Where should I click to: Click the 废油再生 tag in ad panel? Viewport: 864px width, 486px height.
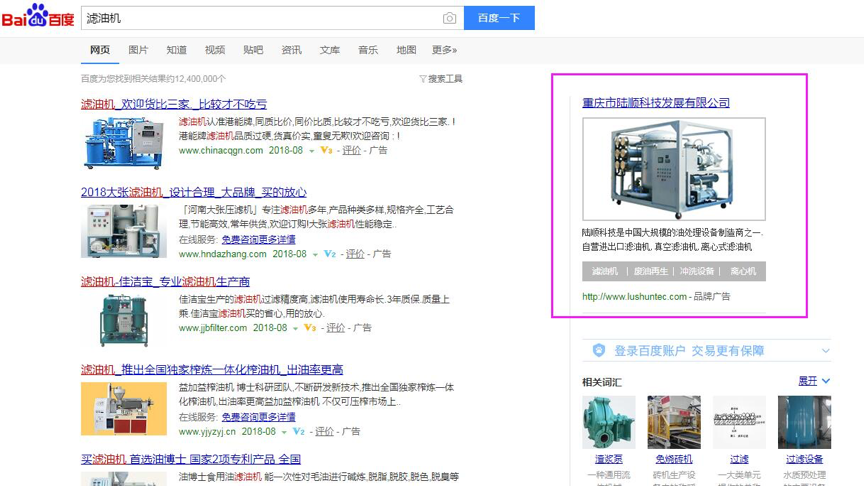[651, 272]
